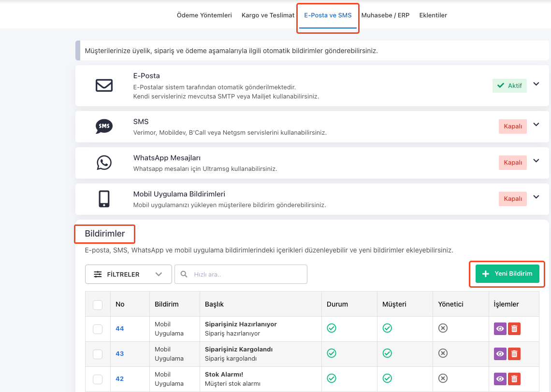Open notification number 43 link
This screenshot has height=392, width=551.
(119, 354)
